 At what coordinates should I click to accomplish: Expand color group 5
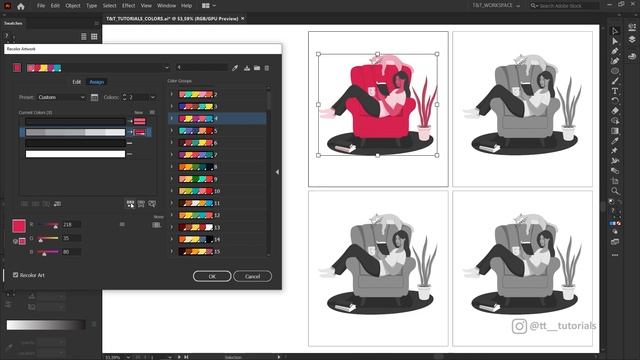coord(172,131)
